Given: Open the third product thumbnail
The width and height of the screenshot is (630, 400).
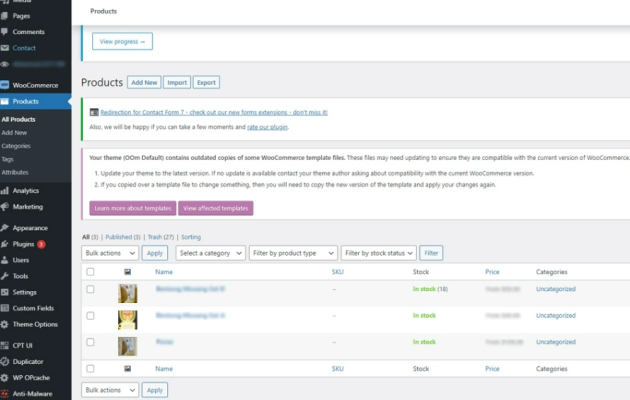Looking at the screenshot, I should click(x=127, y=346).
